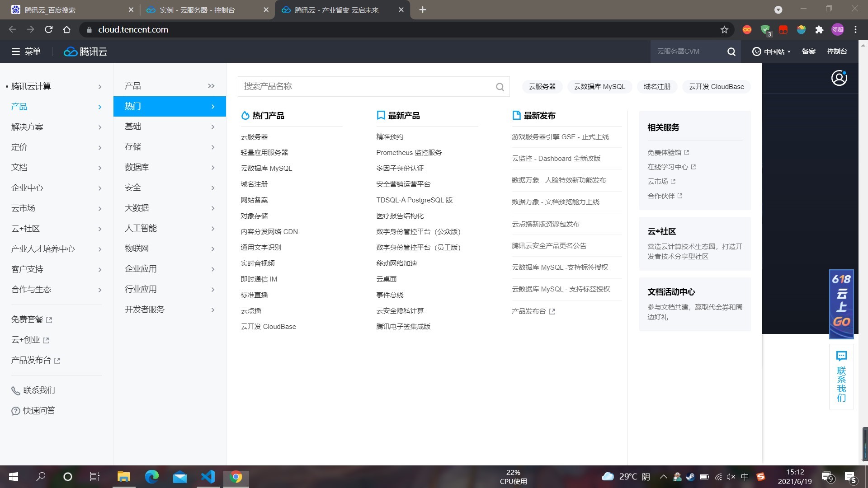Expand the 数据库 category chevron
This screenshot has width=868, height=488.
click(x=213, y=168)
